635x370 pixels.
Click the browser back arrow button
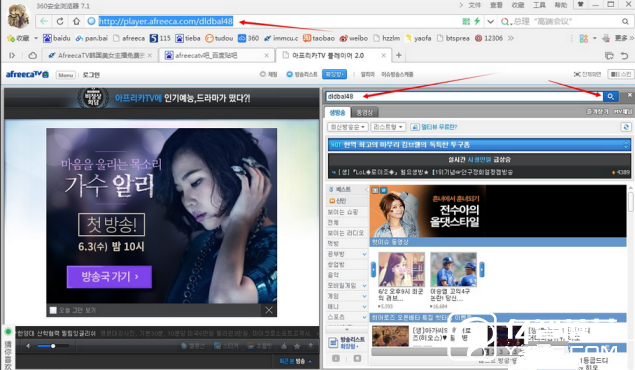(44, 21)
